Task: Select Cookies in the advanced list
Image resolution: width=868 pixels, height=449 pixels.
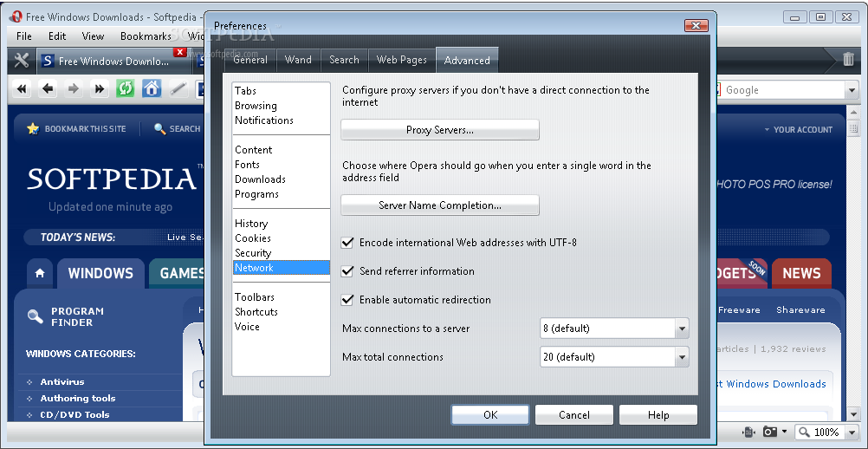Action: click(282, 238)
